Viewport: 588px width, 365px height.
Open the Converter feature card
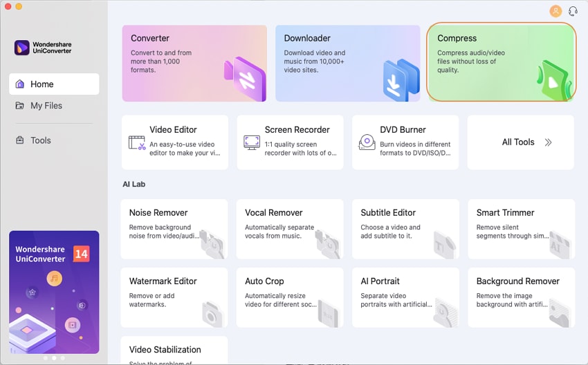point(194,64)
